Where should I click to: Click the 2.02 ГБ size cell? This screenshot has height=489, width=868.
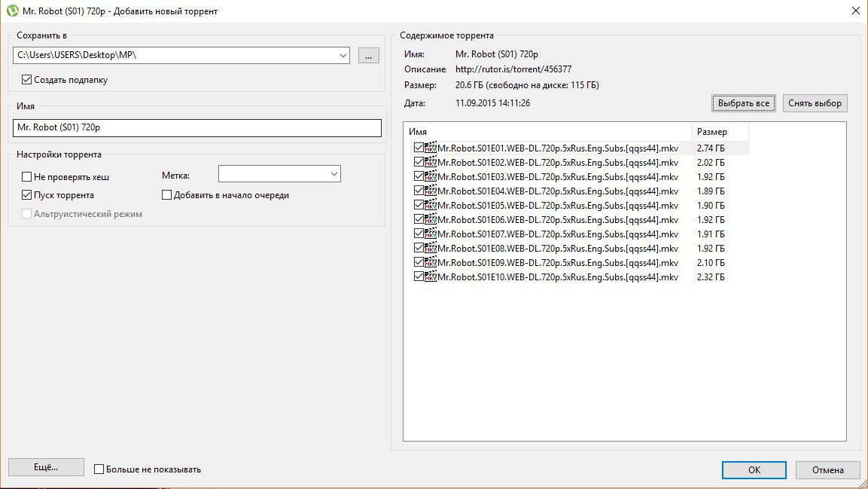pyautogui.click(x=711, y=162)
